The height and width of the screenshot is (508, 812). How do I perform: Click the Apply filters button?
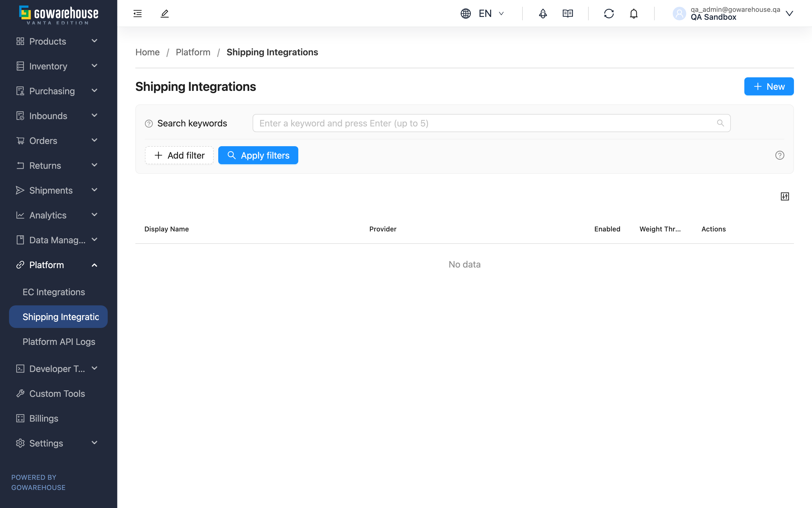[x=258, y=155]
